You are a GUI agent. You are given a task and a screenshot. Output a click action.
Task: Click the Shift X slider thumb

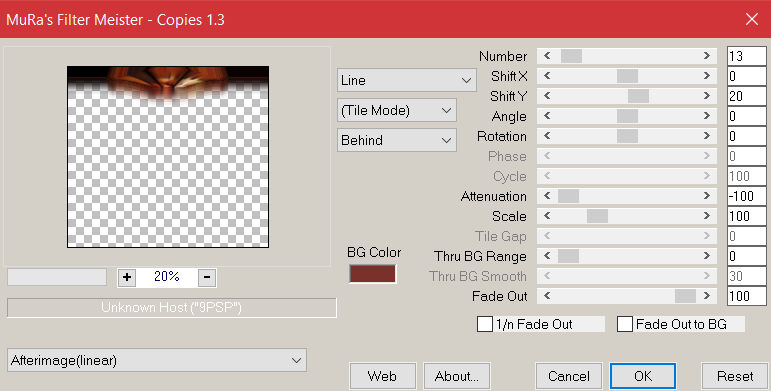click(x=627, y=76)
